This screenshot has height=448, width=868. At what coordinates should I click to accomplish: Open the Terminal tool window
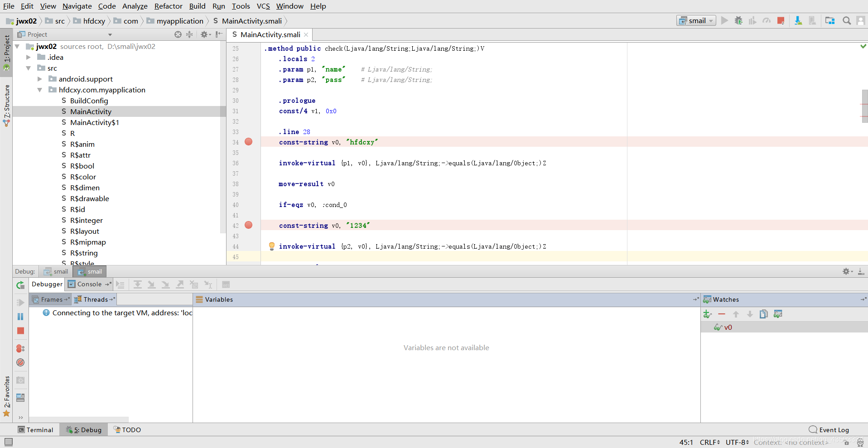click(x=35, y=430)
